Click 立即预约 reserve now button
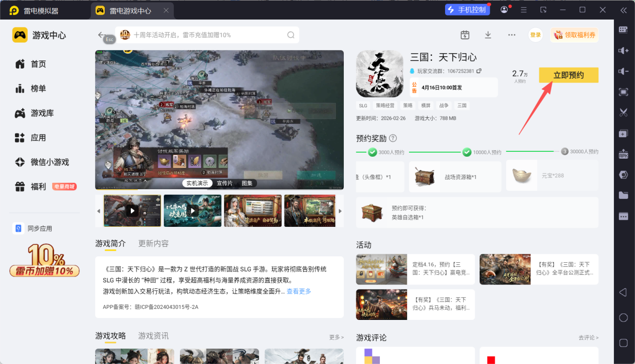Viewport: 635px width, 364px height. 569,75
